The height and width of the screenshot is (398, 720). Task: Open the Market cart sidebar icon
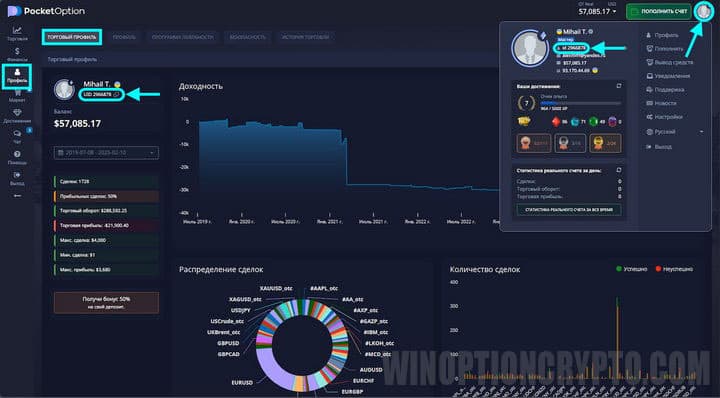(17, 93)
